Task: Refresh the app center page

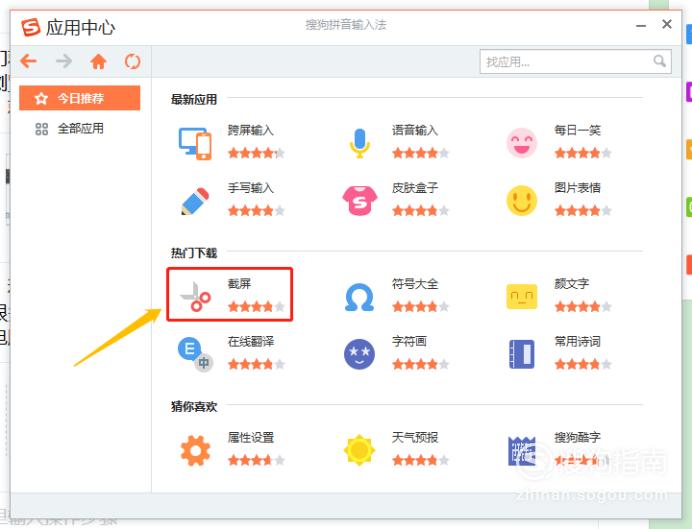Action: pos(132,61)
